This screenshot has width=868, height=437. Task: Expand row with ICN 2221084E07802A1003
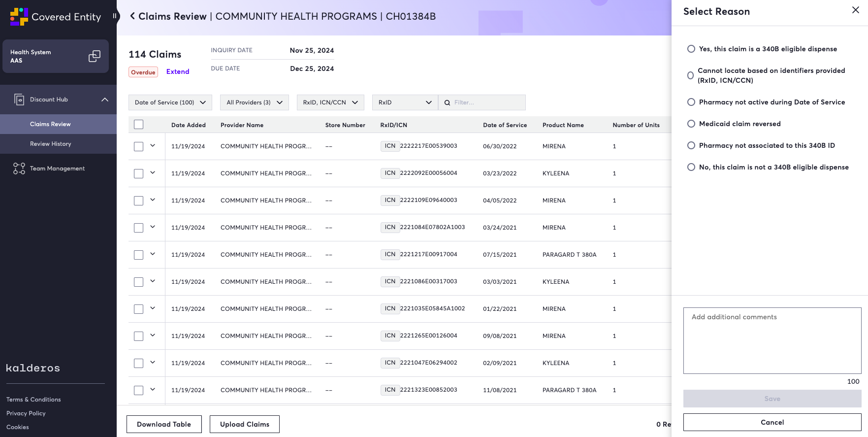click(x=153, y=227)
